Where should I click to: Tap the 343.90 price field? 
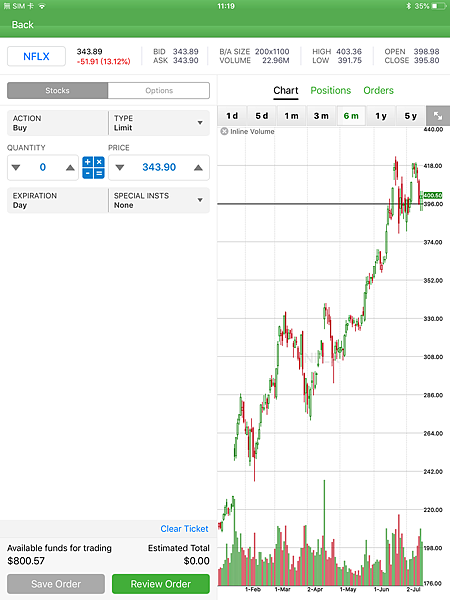(x=159, y=167)
